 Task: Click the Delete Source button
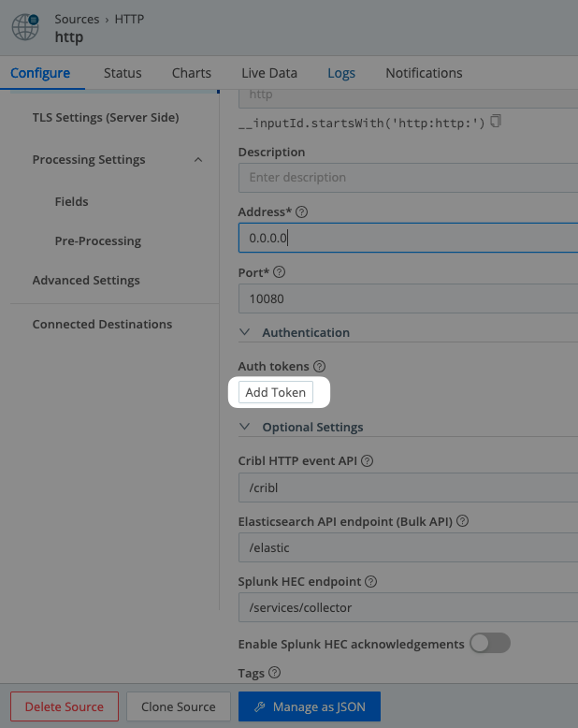point(65,706)
